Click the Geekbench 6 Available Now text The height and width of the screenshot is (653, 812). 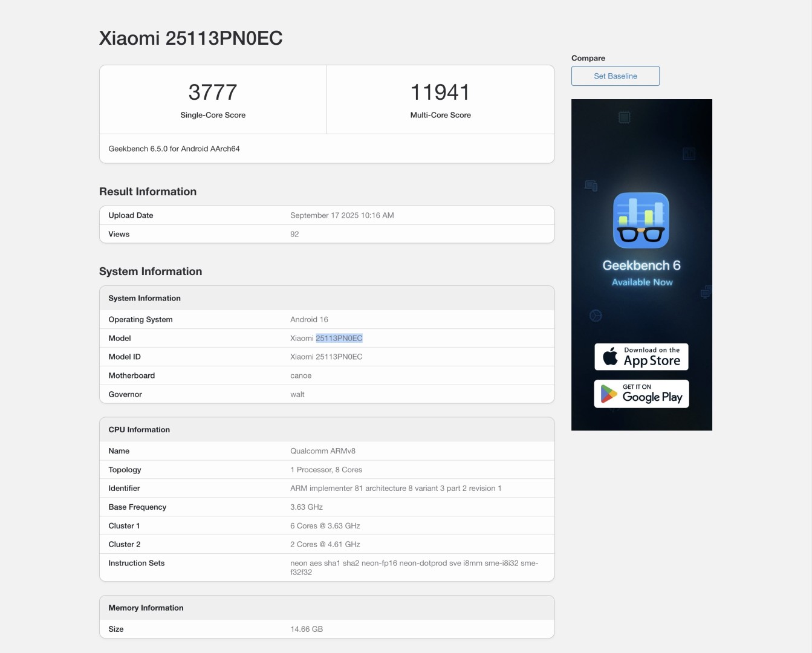(641, 273)
